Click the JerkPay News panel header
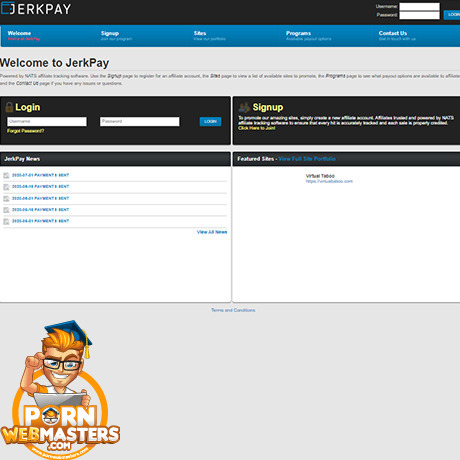The width and height of the screenshot is (460, 460). pyautogui.click(x=115, y=159)
